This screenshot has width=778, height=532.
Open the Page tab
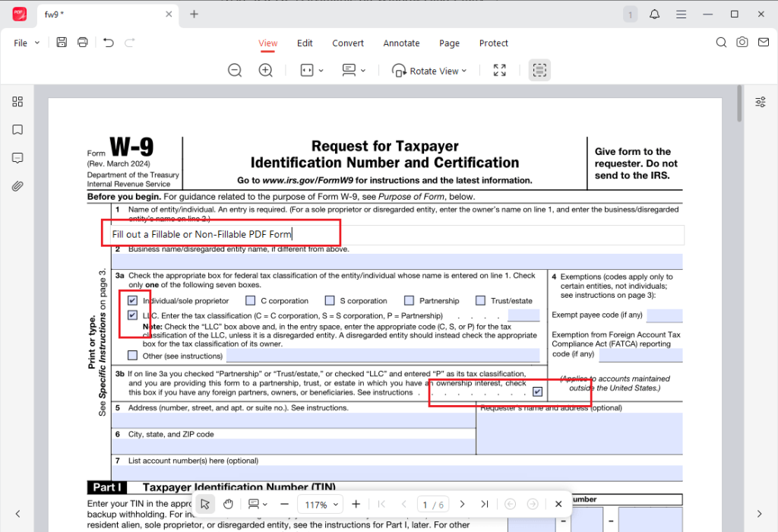pos(450,43)
